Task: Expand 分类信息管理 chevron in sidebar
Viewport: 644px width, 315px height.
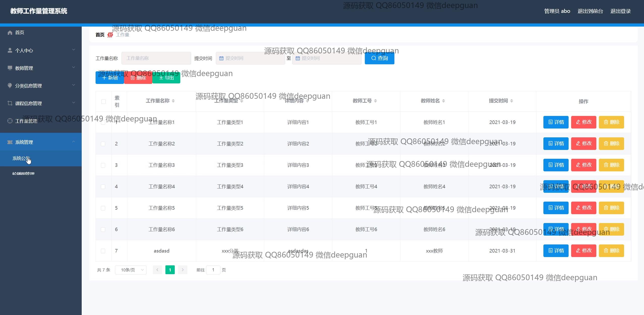Action: [74, 85]
